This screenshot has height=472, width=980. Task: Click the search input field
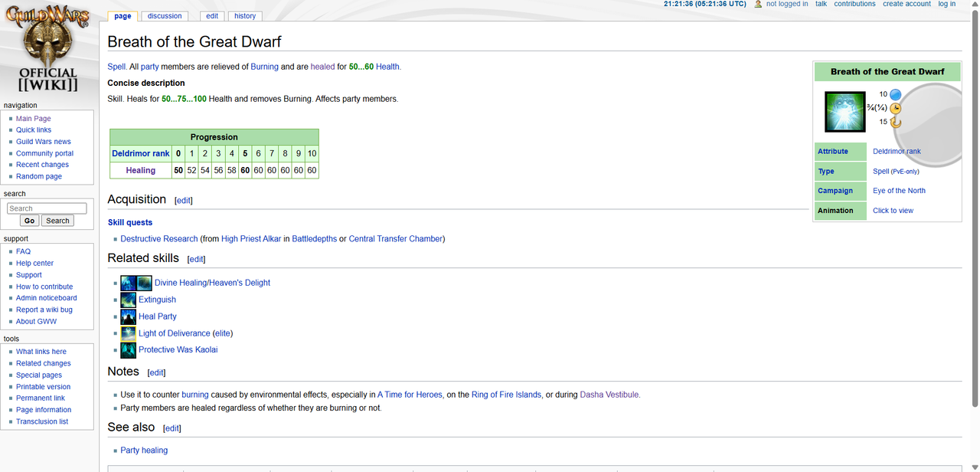click(47, 208)
